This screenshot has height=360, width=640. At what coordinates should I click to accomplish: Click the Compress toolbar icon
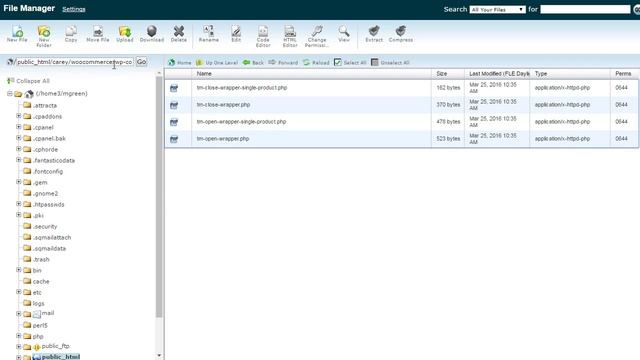coord(401,34)
